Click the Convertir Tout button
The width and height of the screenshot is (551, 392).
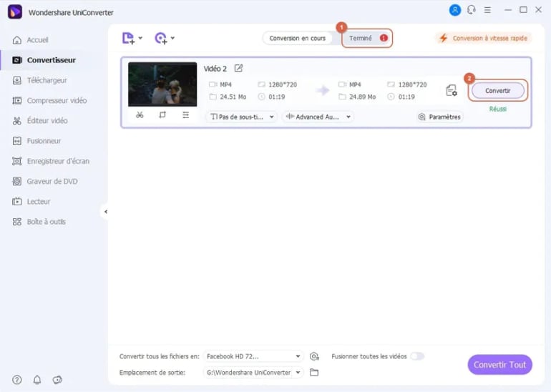(499, 365)
